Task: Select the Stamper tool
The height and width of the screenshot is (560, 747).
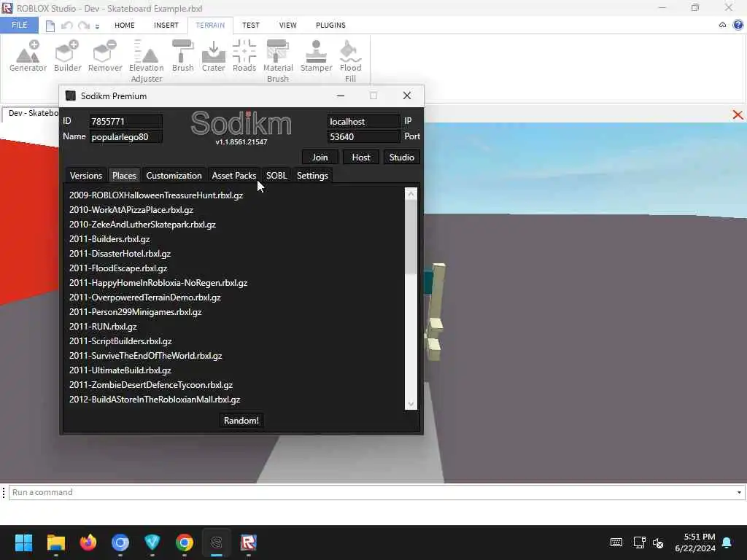Action: (316, 55)
